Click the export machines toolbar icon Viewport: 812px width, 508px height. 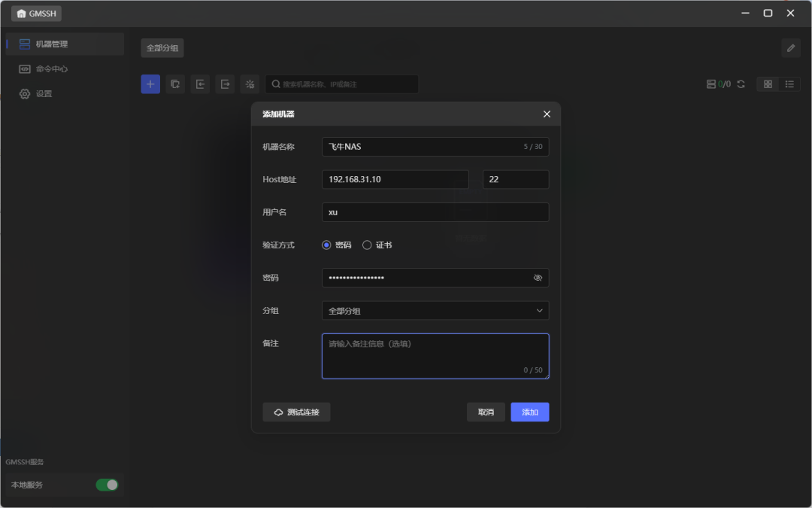(225, 84)
